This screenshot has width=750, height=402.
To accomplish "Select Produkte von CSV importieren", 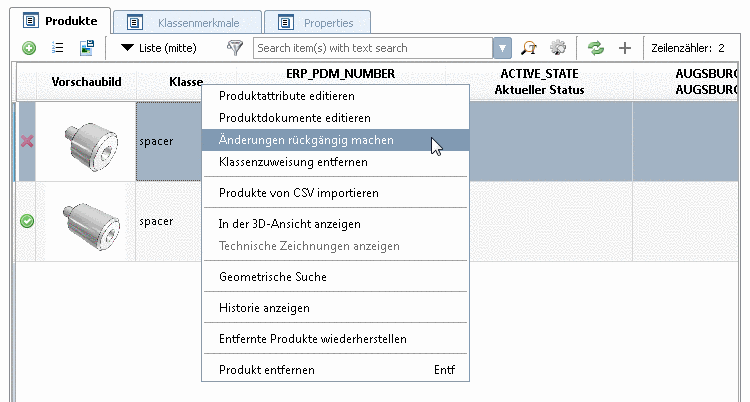I will [335, 193].
